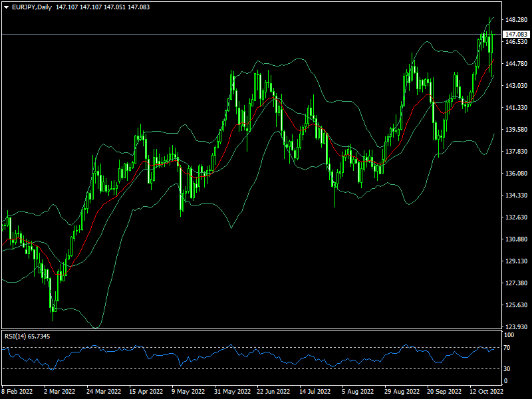Image resolution: width=532 pixels, height=399 pixels.
Task: Select the RSI 100 scale label
Action: point(509,335)
